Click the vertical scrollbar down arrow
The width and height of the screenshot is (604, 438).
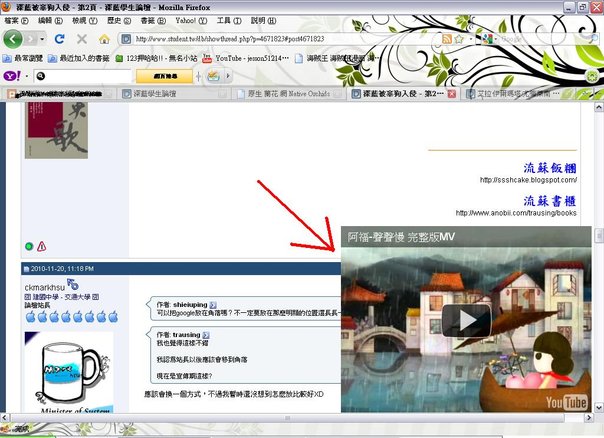point(599,407)
